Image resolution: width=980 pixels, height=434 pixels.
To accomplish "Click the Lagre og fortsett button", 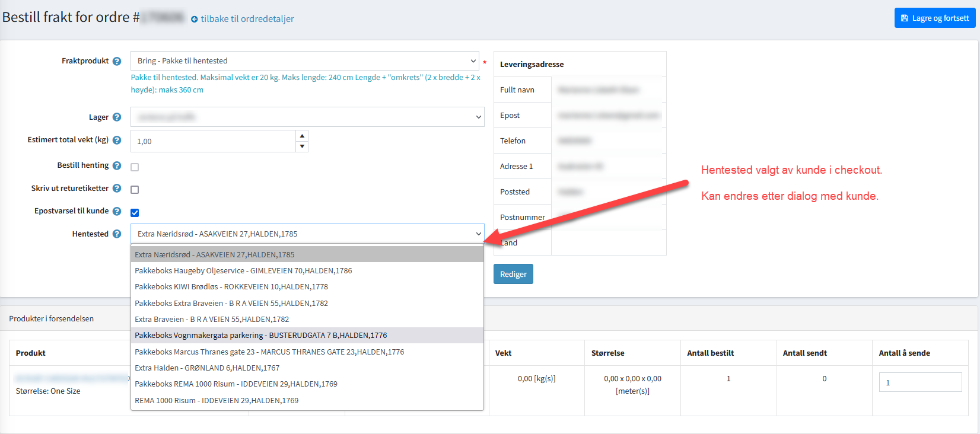I will pos(935,18).
